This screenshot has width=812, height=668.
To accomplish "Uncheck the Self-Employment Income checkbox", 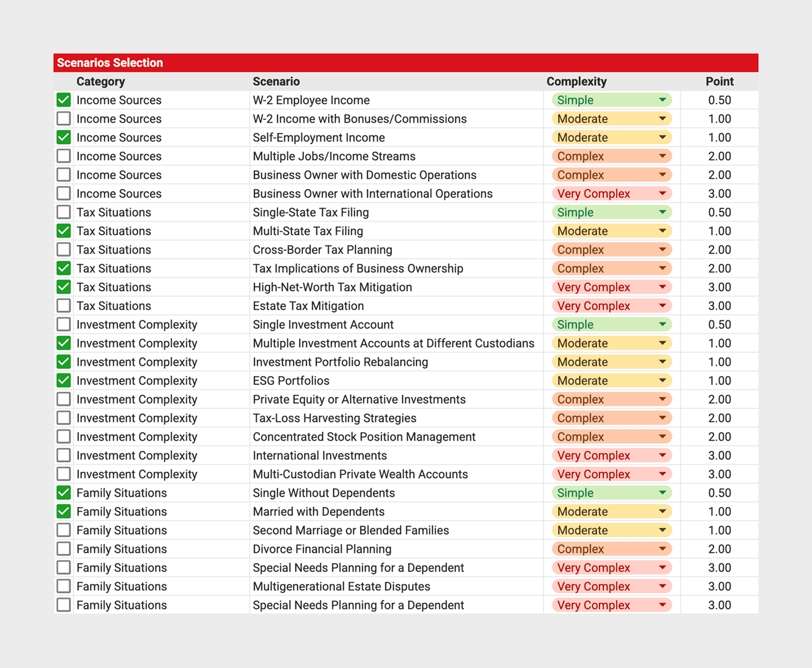I will (x=64, y=138).
